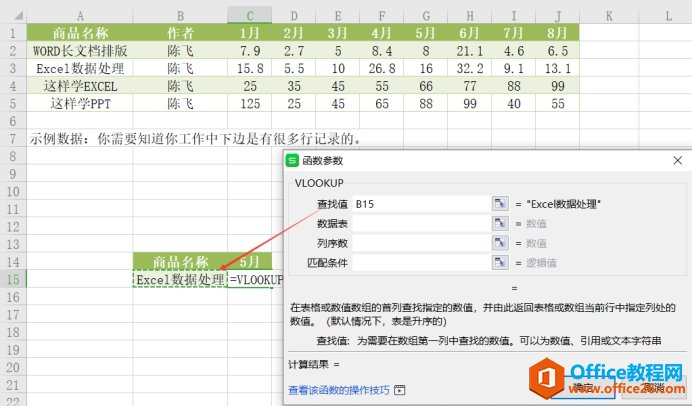Focus the 数据表 input field

tap(421, 223)
